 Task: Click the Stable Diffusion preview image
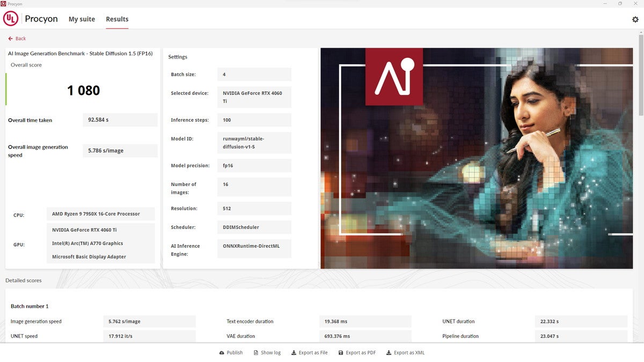[477, 158]
